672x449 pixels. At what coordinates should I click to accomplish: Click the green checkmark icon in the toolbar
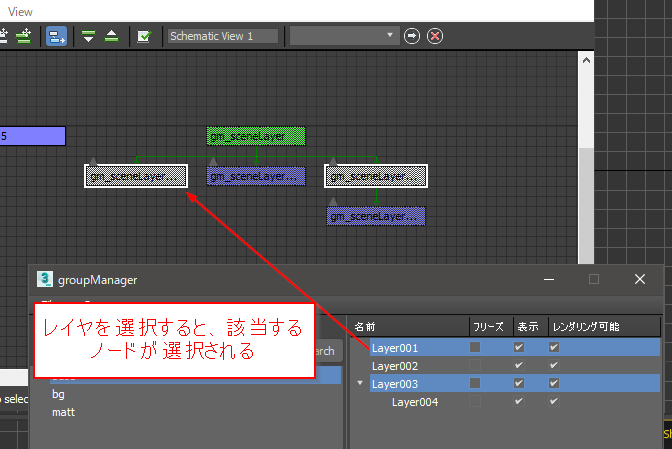(x=144, y=36)
